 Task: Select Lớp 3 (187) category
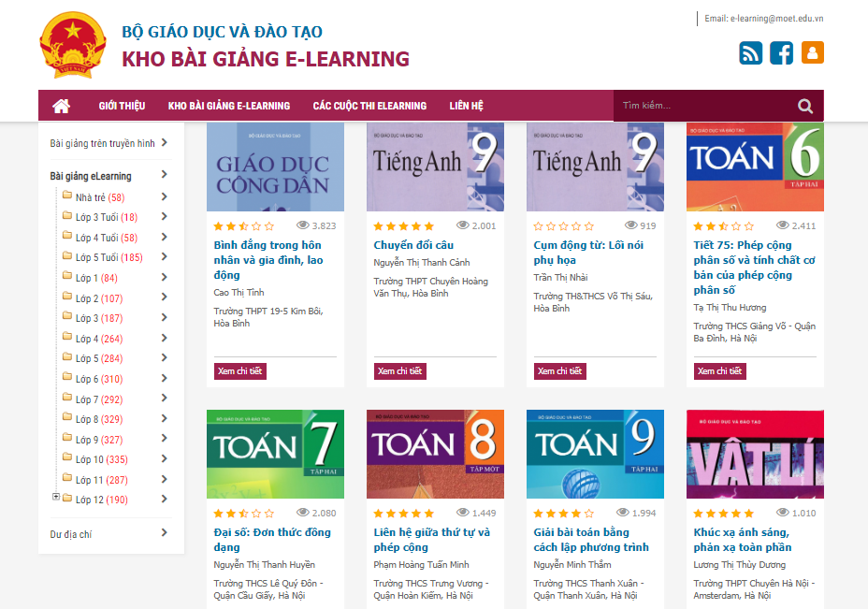coord(99,318)
